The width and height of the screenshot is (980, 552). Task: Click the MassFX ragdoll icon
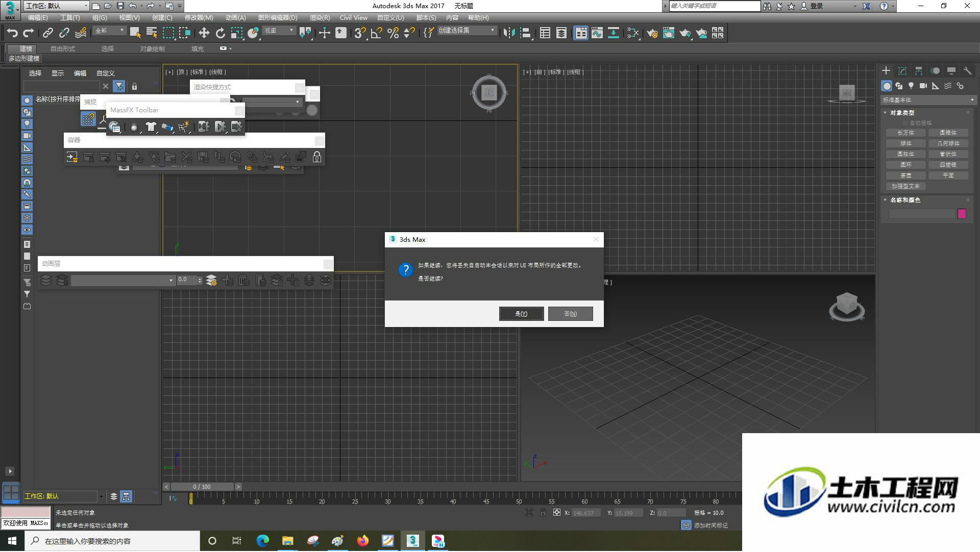click(x=183, y=127)
